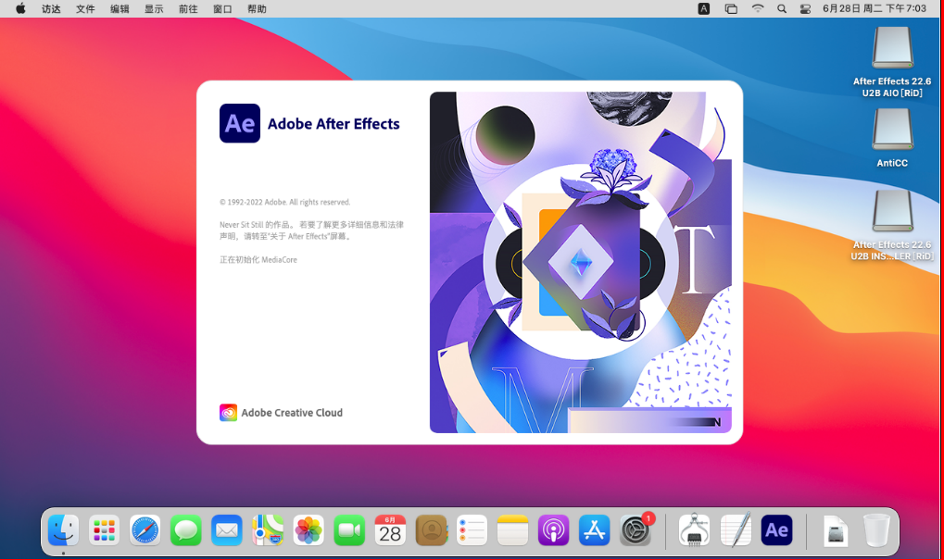Open the 帮助 menu

[257, 9]
